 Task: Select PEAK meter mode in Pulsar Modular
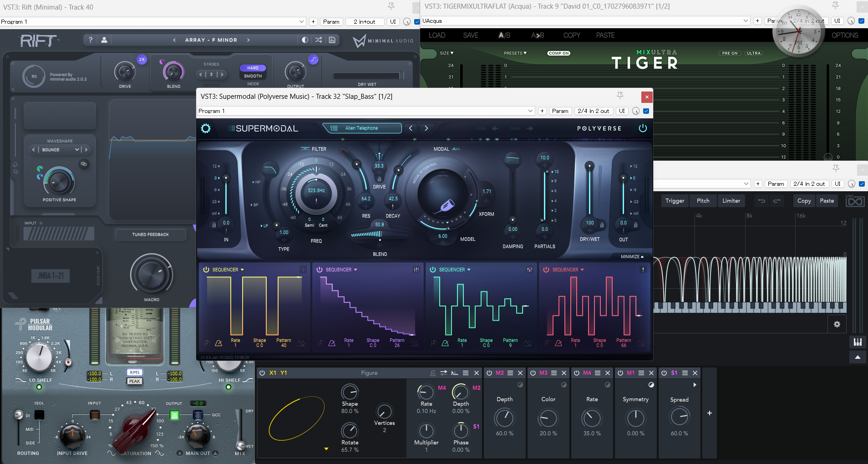coord(135,381)
